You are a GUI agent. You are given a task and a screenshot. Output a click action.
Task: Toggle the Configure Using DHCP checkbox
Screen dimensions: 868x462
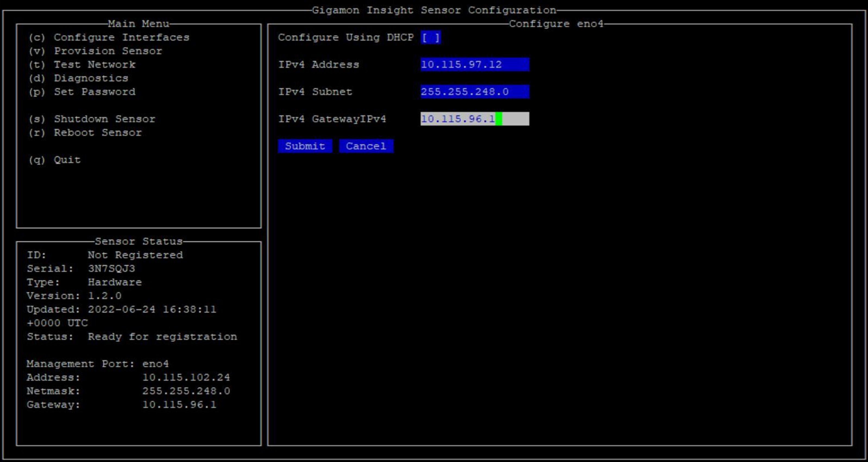click(431, 38)
